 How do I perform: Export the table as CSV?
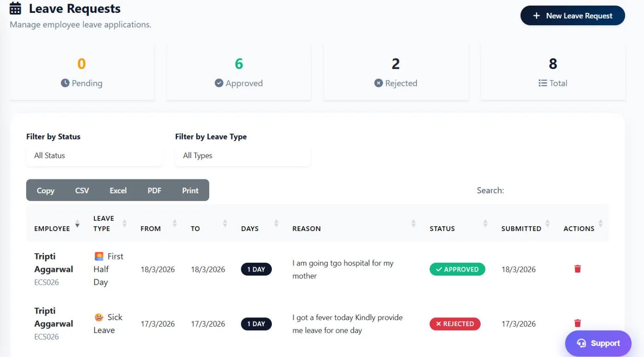(x=82, y=190)
